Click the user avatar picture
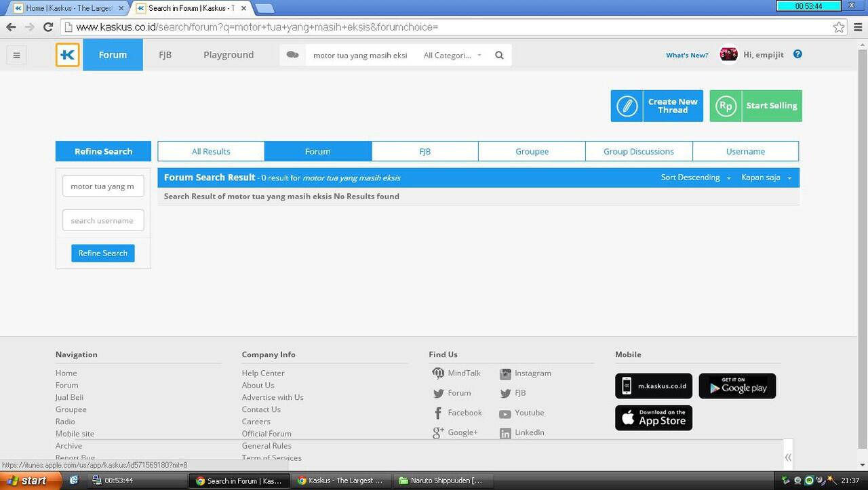 [729, 54]
